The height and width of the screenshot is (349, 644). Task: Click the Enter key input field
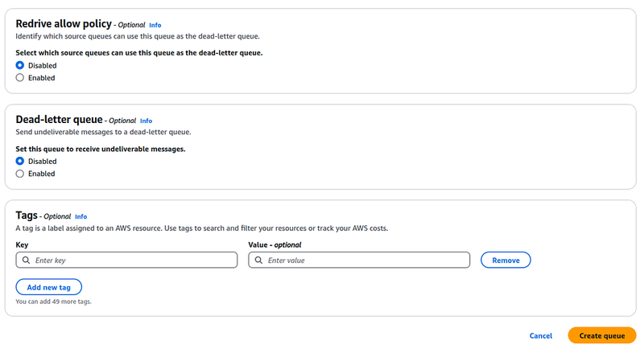(x=126, y=260)
